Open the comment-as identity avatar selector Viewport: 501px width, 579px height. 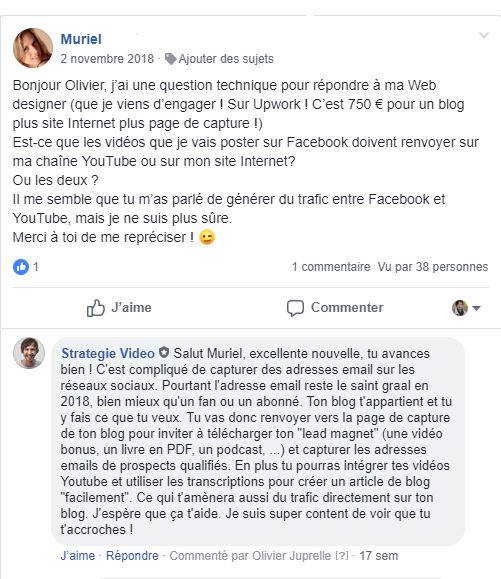coord(460,308)
